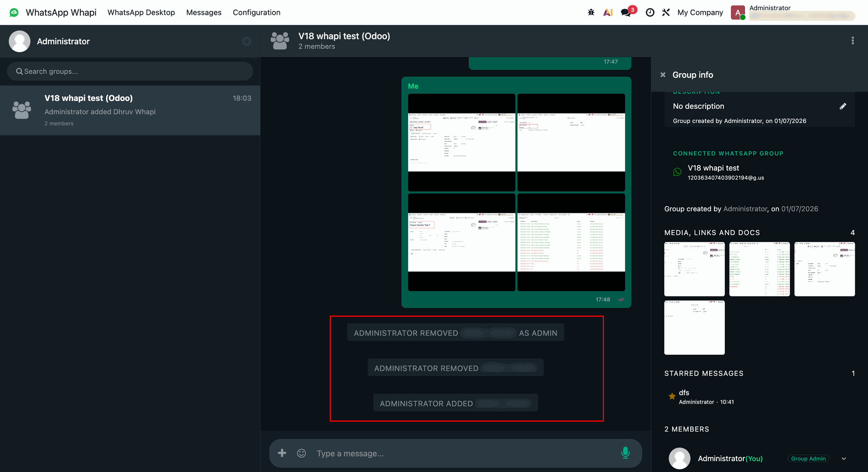Open first media thumbnail in Group info
This screenshot has height=472, width=868.
[x=694, y=269]
